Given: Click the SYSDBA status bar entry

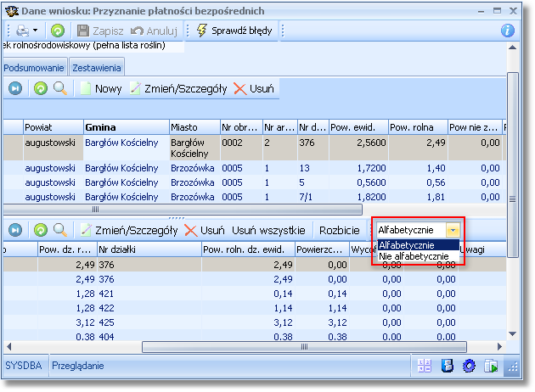Looking at the screenshot, I should pyautogui.click(x=24, y=366).
